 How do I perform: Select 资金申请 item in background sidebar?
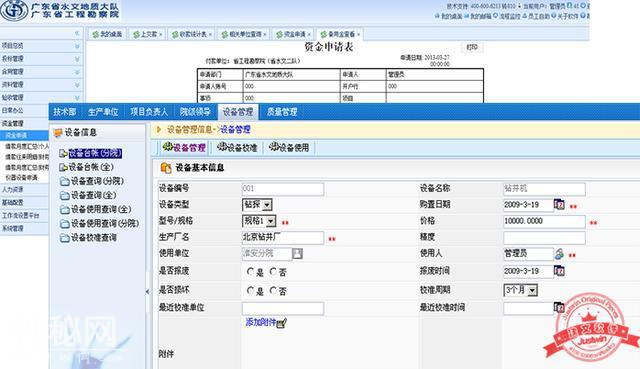coord(24,135)
